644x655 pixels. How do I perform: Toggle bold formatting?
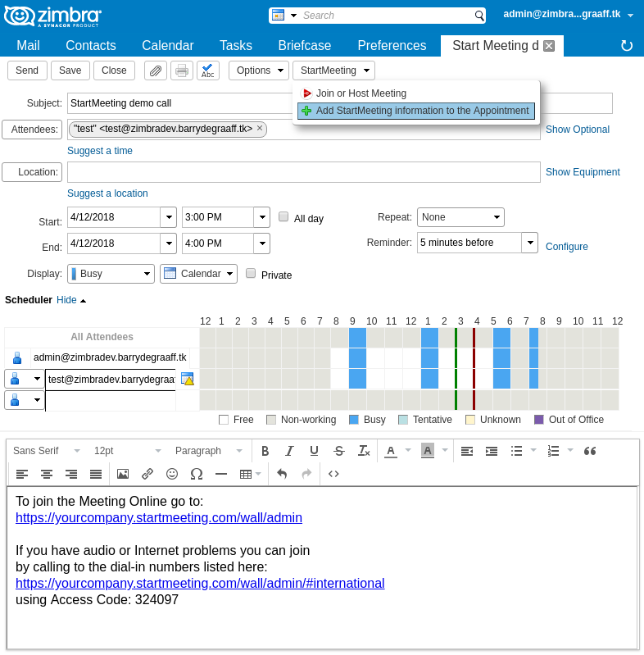265,451
